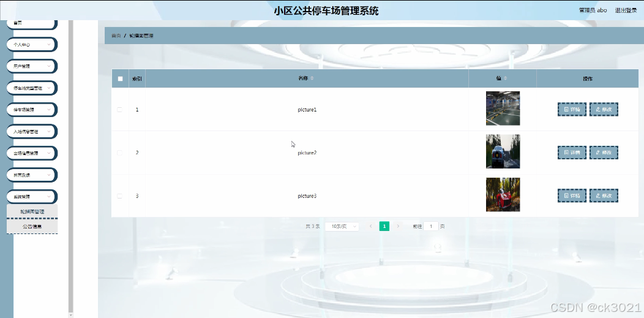Sort the table by the 值 column arrows
Viewport: 644px width, 318px height.
point(505,78)
